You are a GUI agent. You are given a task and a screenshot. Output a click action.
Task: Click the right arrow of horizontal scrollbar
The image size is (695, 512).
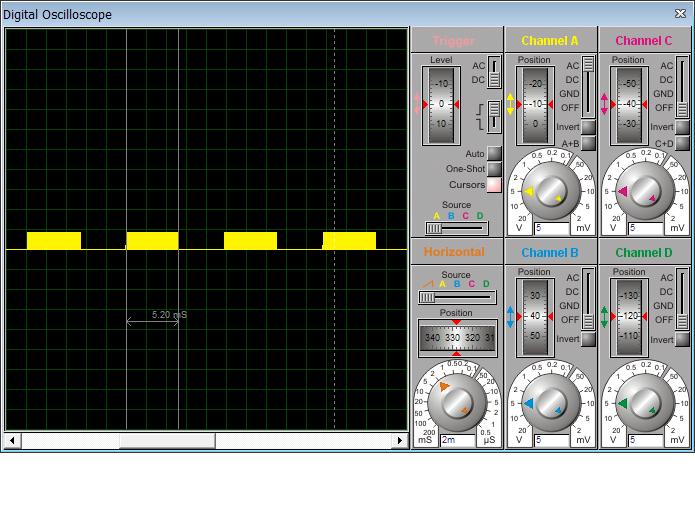[401, 440]
